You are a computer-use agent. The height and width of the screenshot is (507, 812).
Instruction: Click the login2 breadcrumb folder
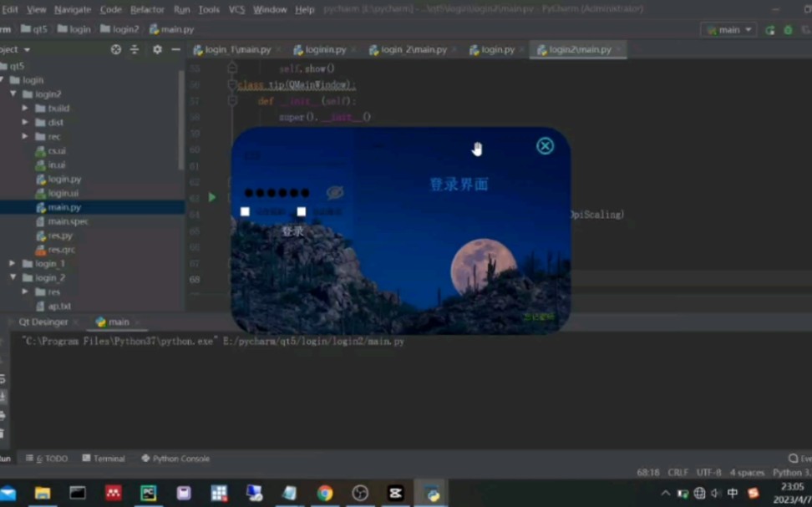coord(119,29)
